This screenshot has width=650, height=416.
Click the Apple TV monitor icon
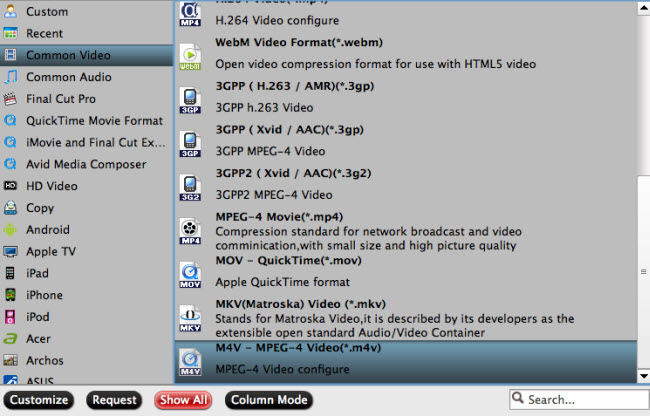pos(10,252)
